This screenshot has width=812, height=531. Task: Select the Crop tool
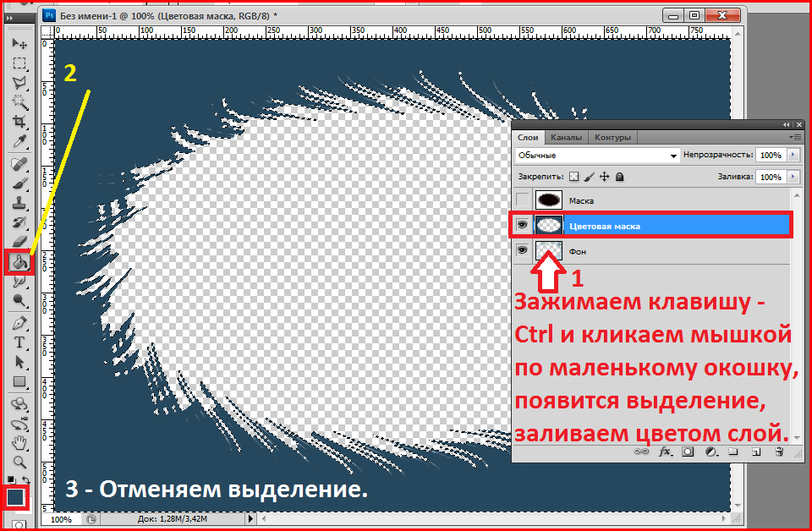pos(19,122)
